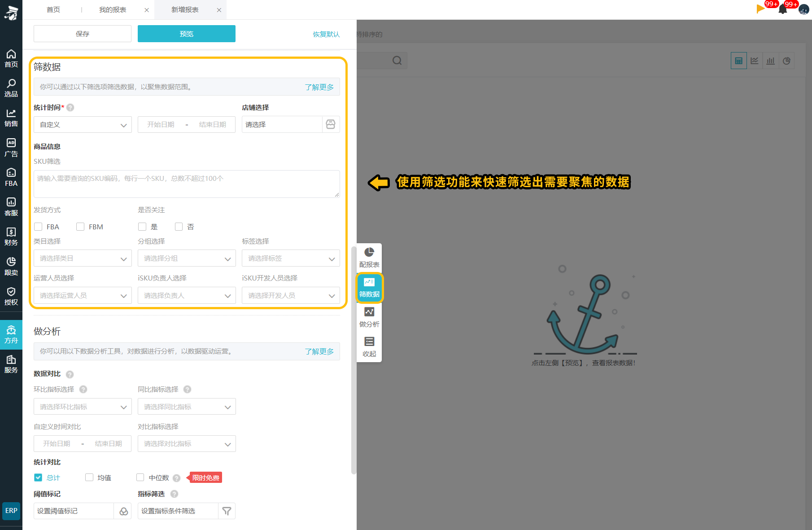Click the 店铺选择 请选择 field
This screenshot has height=530, width=812.
click(282, 124)
